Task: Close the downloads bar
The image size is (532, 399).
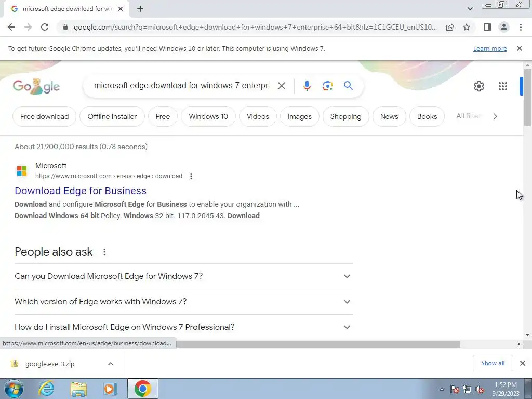Action: [x=523, y=363]
